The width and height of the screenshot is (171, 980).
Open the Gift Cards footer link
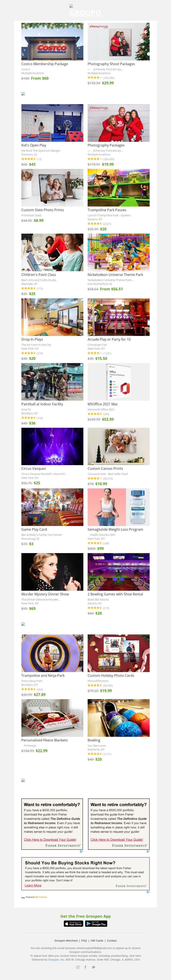tap(97, 940)
